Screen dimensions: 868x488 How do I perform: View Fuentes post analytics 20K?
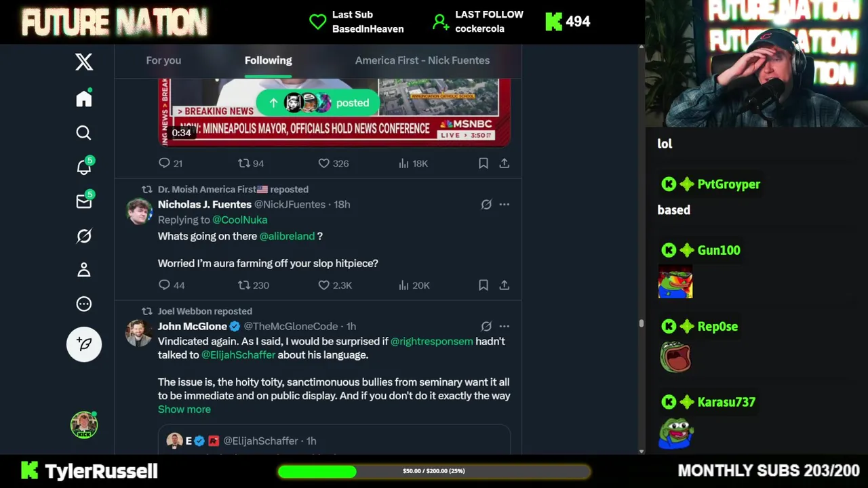tap(414, 285)
